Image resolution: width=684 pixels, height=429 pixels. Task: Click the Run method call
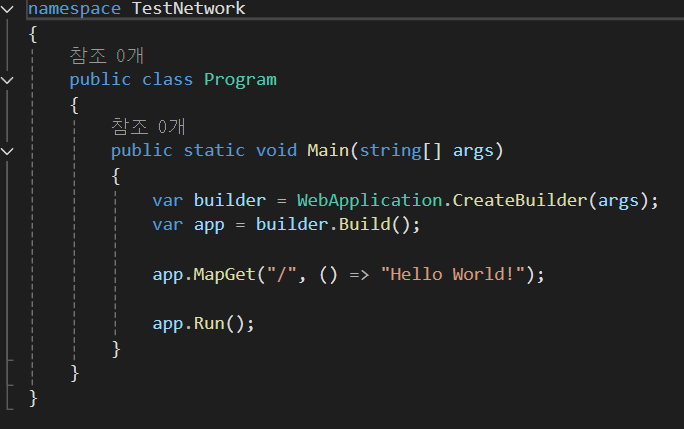[x=209, y=324]
